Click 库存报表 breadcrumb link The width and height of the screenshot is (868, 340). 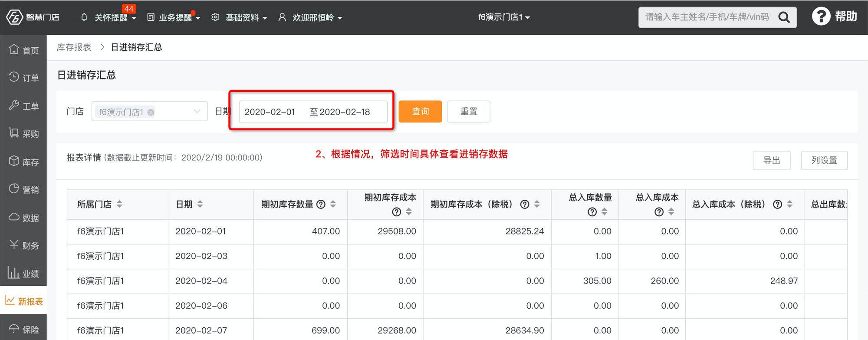point(74,47)
